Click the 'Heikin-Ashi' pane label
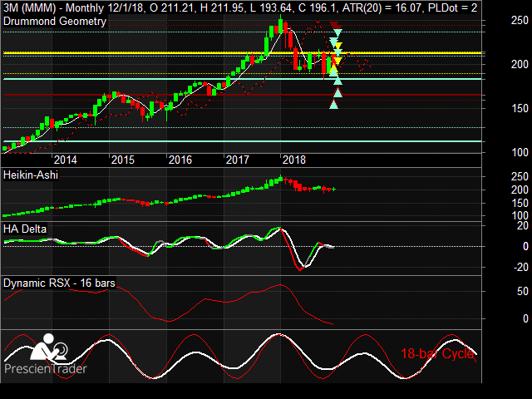The width and height of the screenshot is (532, 399). [x=31, y=175]
